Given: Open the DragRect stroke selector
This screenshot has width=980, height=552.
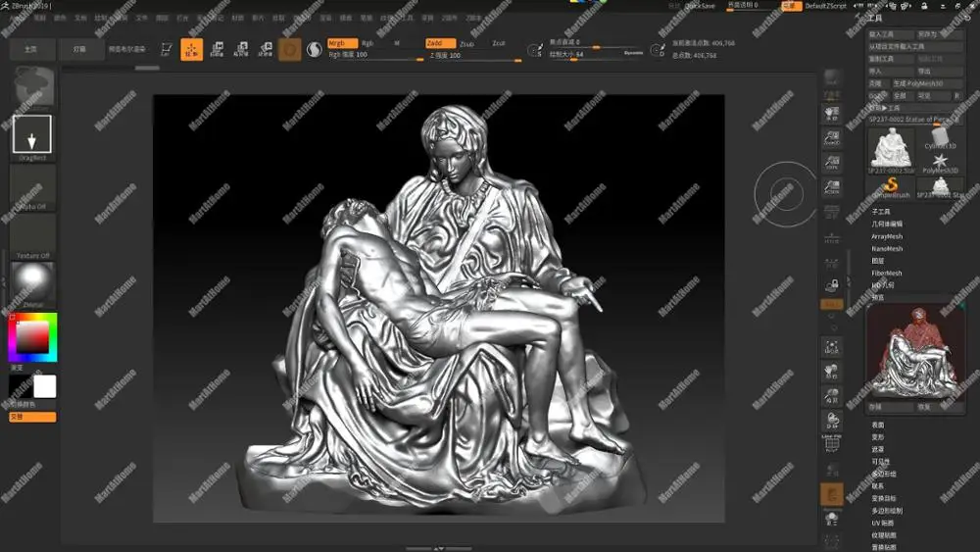Looking at the screenshot, I should click(32, 137).
